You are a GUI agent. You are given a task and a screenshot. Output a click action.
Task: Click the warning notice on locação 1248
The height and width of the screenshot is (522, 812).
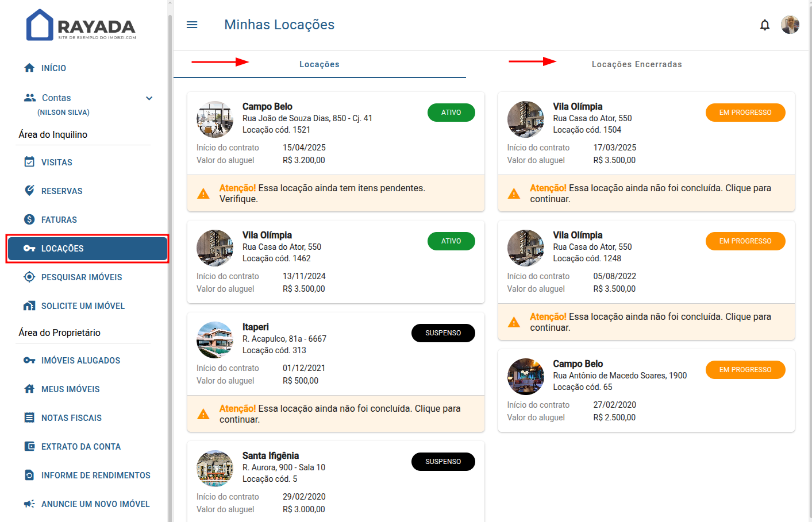coord(646,322)
